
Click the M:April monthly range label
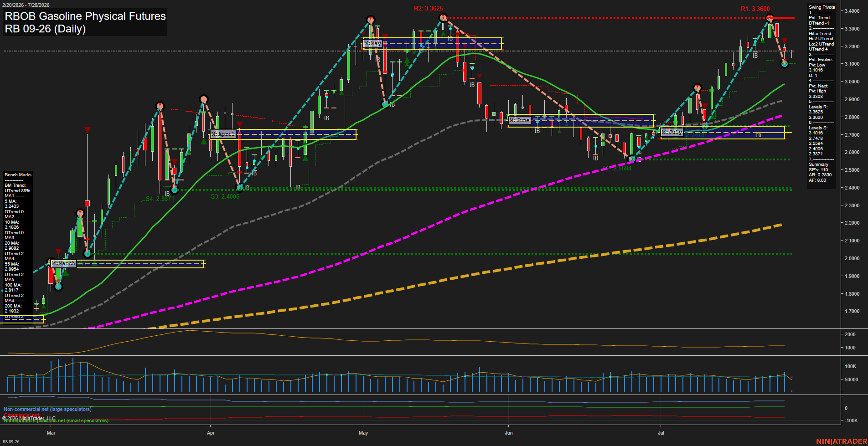223,134
